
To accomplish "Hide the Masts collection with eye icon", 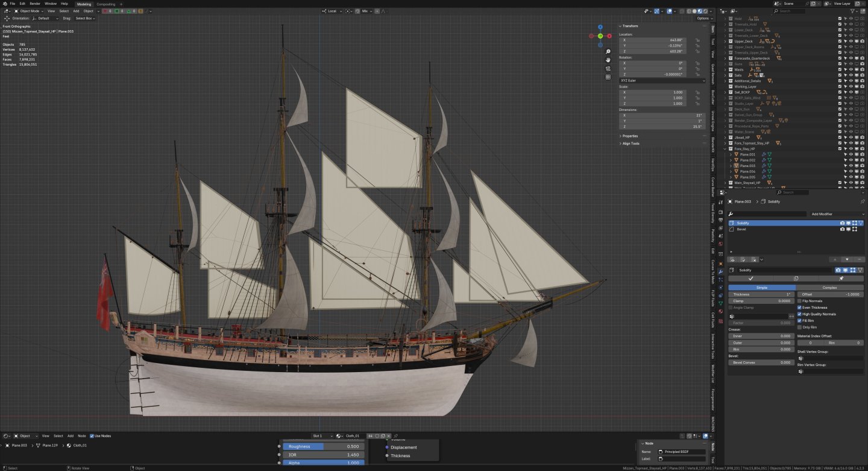I will 851,69.
